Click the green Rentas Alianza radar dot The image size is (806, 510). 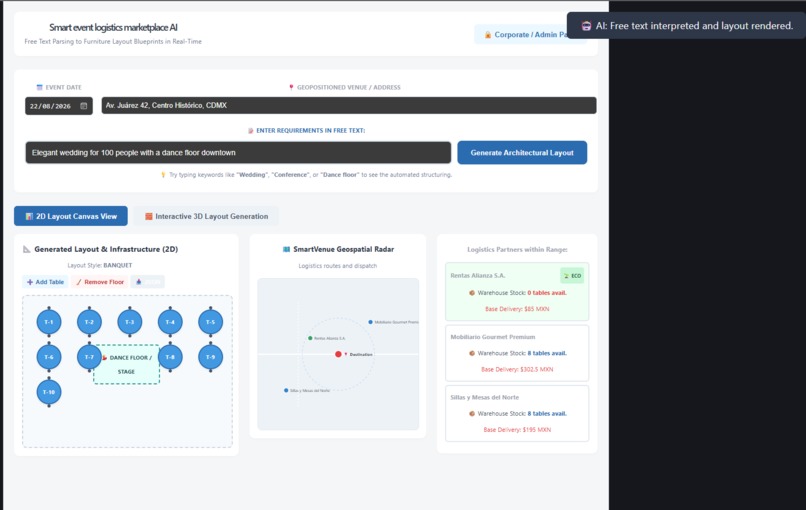[x=310, y=338]
